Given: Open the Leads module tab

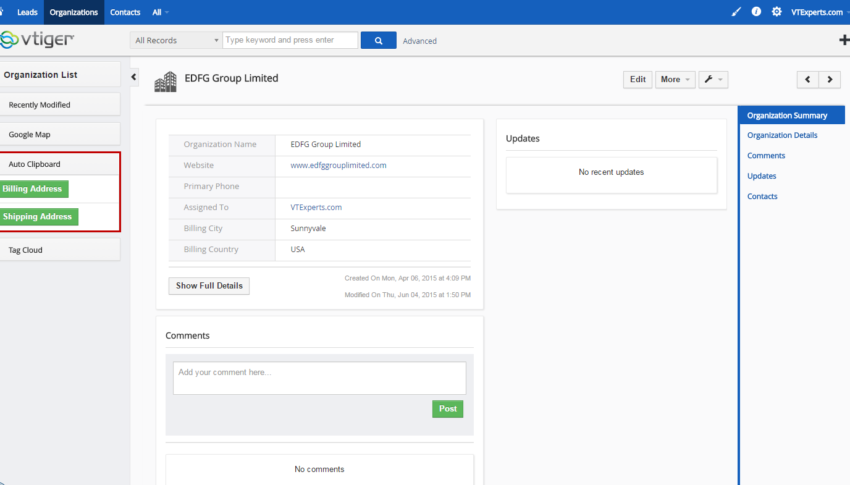Looking at the screenshot, I should (27, 12).
